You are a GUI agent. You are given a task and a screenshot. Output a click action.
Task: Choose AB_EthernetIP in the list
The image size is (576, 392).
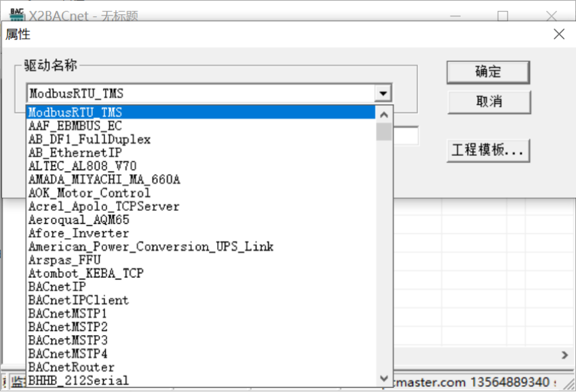tap(201, 153)
